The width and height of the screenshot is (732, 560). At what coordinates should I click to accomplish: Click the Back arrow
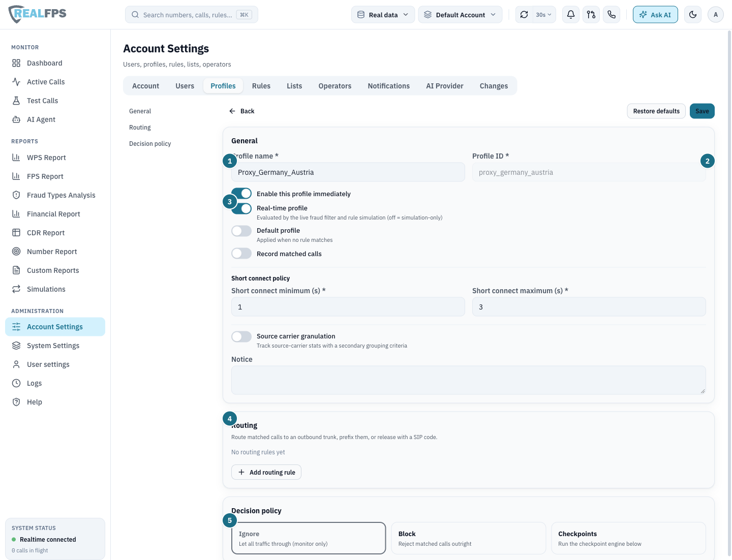point(242,111)
